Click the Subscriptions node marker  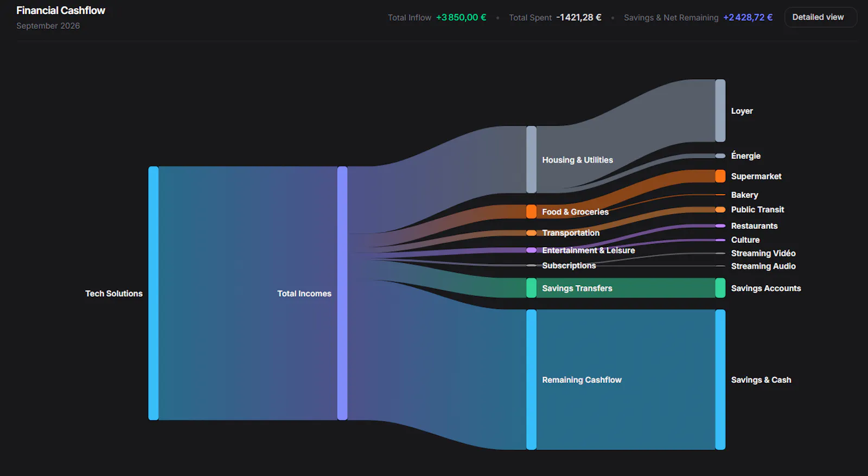tap(531, 266)
